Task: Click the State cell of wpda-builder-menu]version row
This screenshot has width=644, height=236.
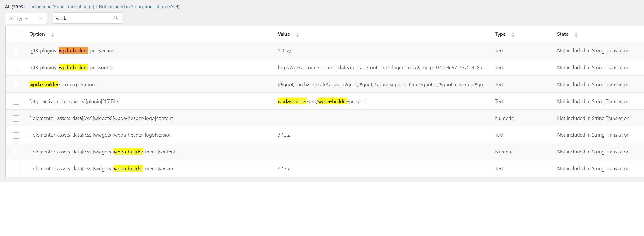Action: tap(593, 169)
